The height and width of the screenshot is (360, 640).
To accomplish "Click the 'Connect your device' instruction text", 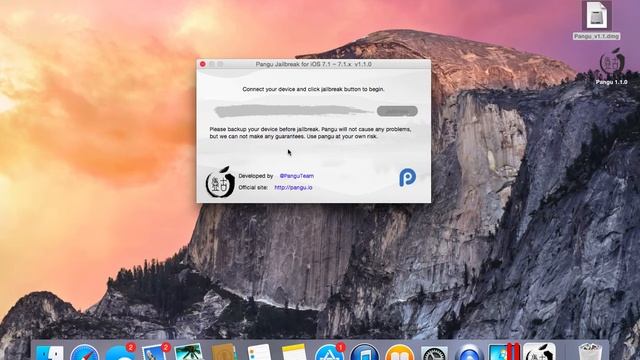I will point(313,89).
